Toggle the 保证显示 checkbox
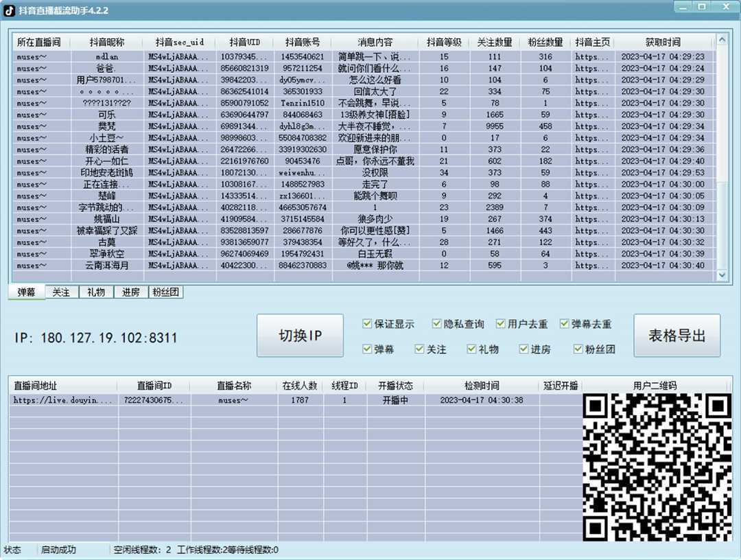741x560 pixels. pos(368,323)
